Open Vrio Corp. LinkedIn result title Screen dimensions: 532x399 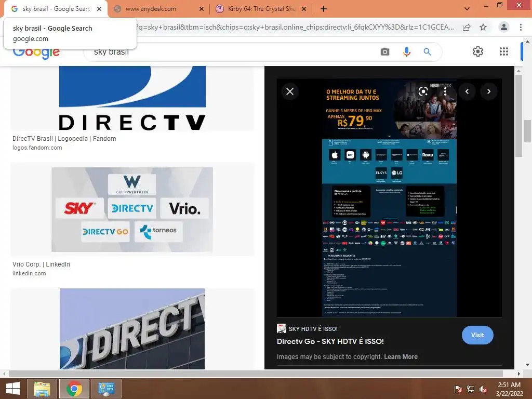pyautogui.click(x=41, y=264)
